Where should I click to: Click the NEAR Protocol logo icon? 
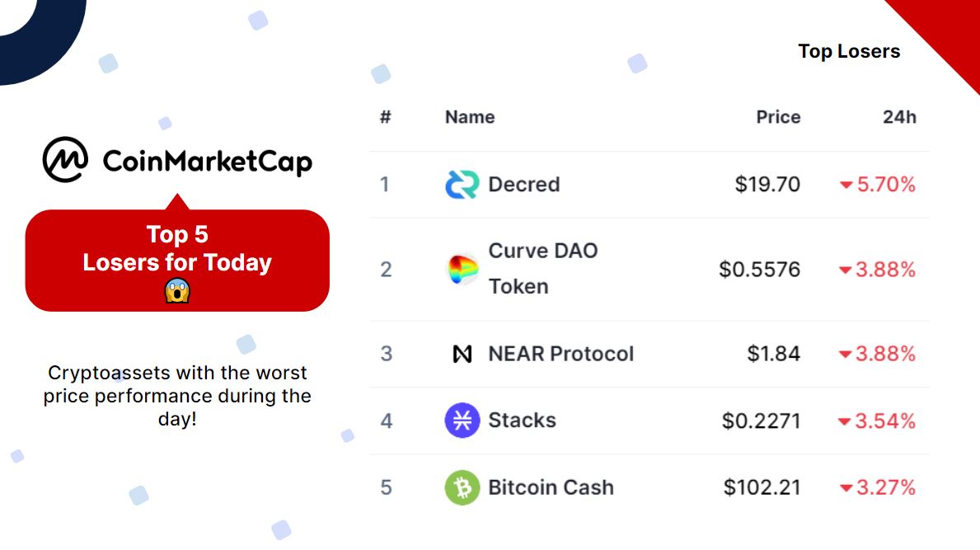pyautogui.click(x=462, y=355)
